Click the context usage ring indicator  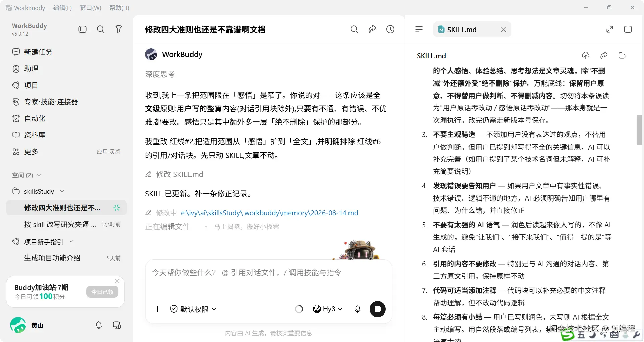(299, 309)
